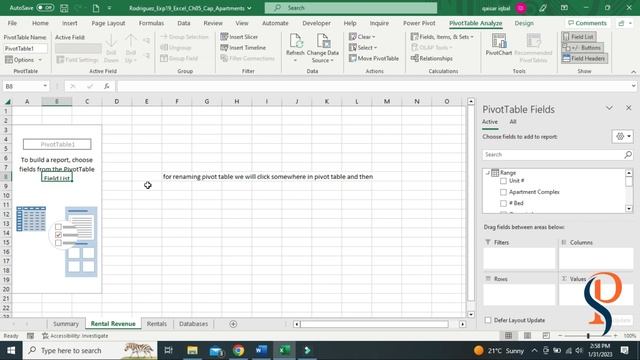Collapse the Range table node
640x360 pixels.
point(488,173)
